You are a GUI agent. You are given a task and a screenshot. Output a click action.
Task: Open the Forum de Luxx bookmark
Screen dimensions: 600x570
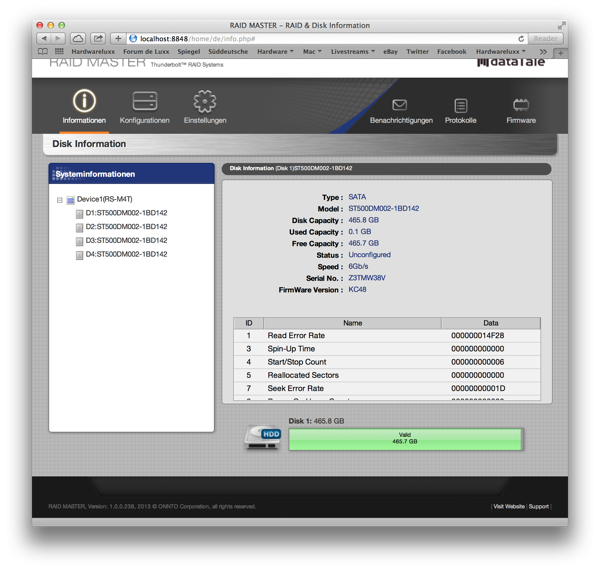pyautogui.click(x=146, y=51)
